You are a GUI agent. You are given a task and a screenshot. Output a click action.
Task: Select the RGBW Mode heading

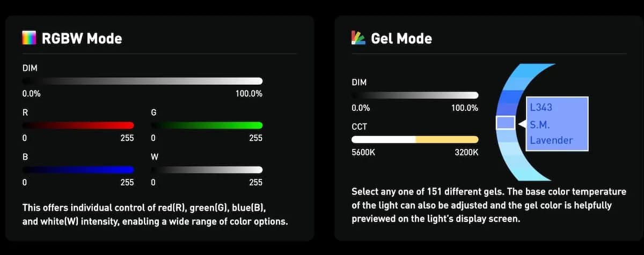pyautogui.click(x=82, y=39)
